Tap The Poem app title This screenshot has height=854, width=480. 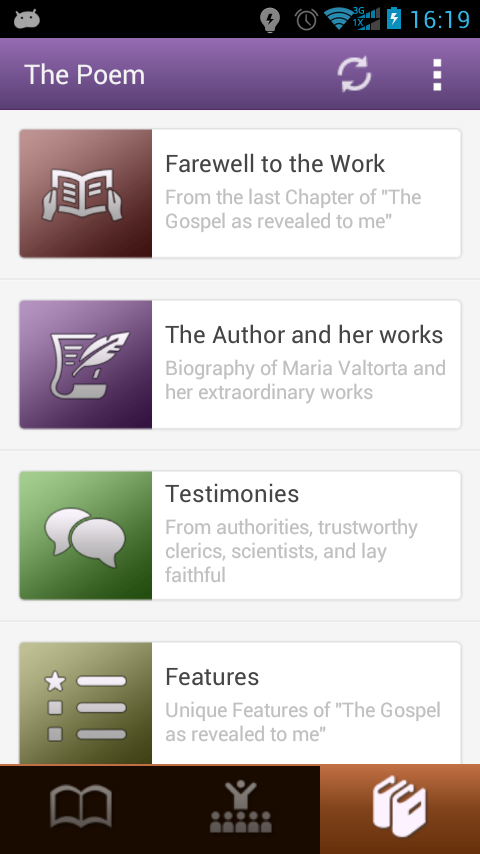(x=84, y=75)
